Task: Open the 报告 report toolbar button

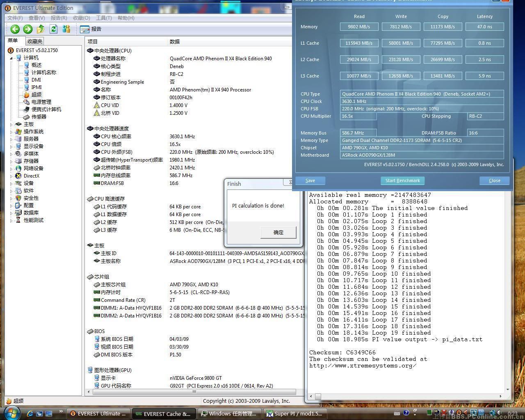Action: pyautogui.click(x=91, y=29)
